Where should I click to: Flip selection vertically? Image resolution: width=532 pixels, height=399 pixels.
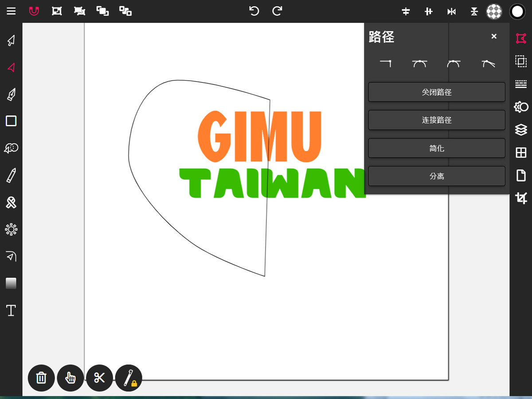pos(474,12)
